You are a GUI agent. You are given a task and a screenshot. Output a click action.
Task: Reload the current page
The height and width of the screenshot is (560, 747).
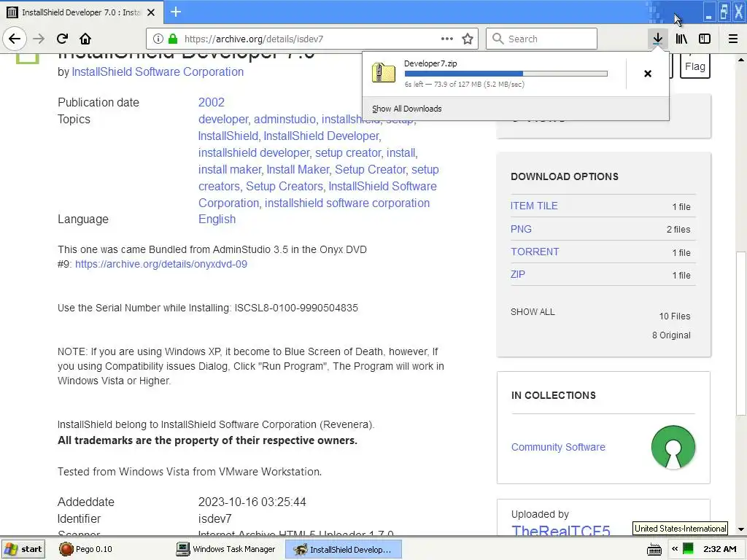62,39
